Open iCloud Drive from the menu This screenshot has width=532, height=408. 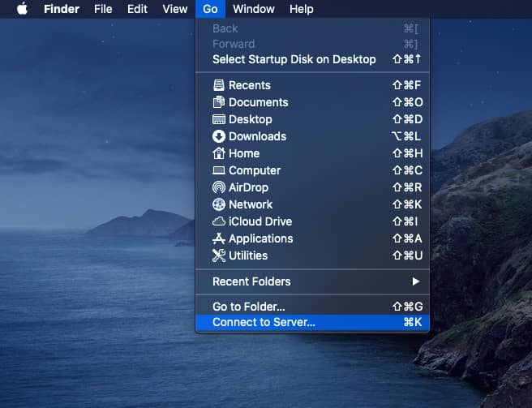[312, 221]
